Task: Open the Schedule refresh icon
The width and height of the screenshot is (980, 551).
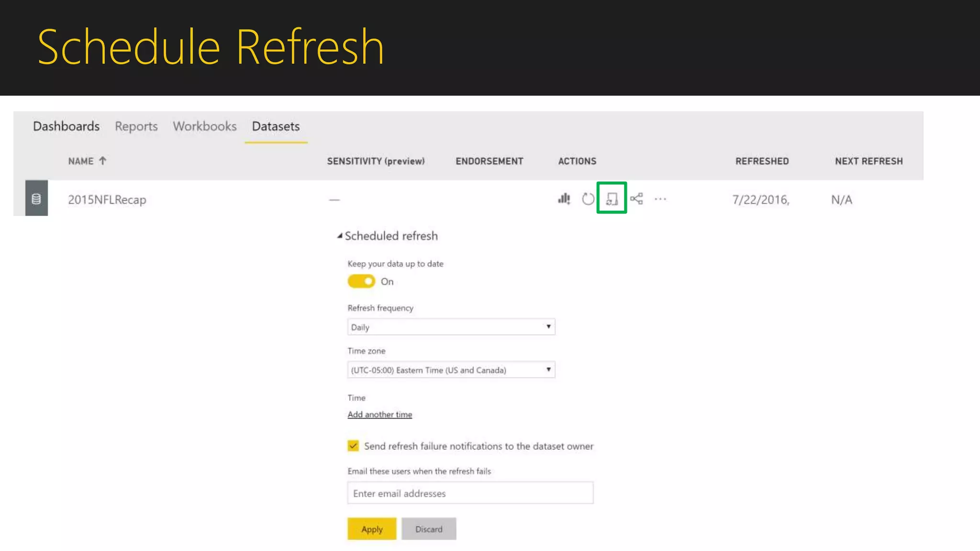Action: point(612,198)
